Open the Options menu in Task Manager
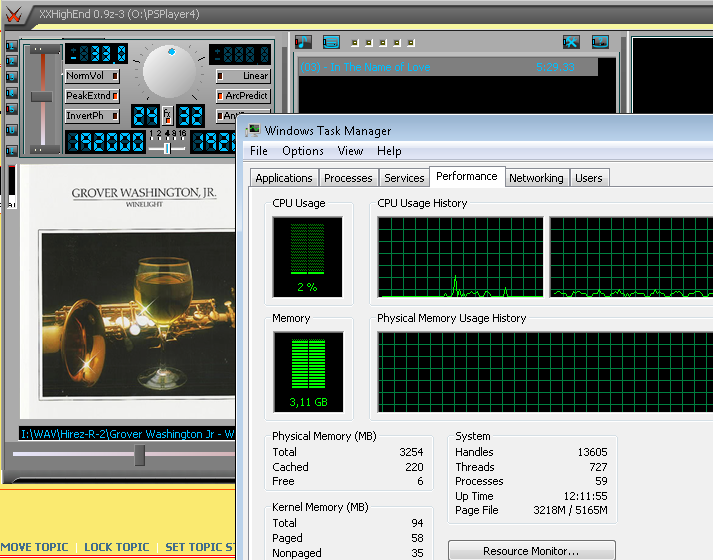 point(303,151)
